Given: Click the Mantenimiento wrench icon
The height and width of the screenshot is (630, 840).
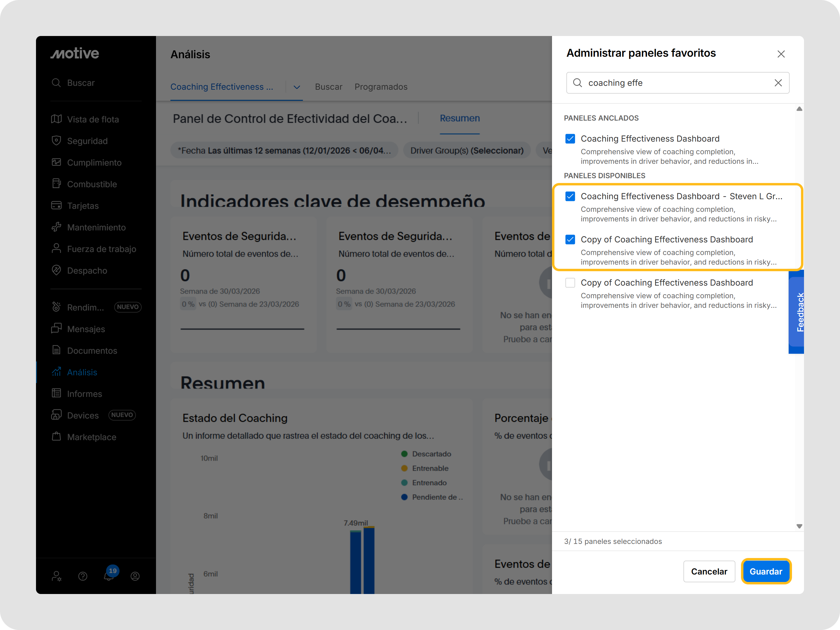Looking at the screenshot, I should click(x=56, y=227).
